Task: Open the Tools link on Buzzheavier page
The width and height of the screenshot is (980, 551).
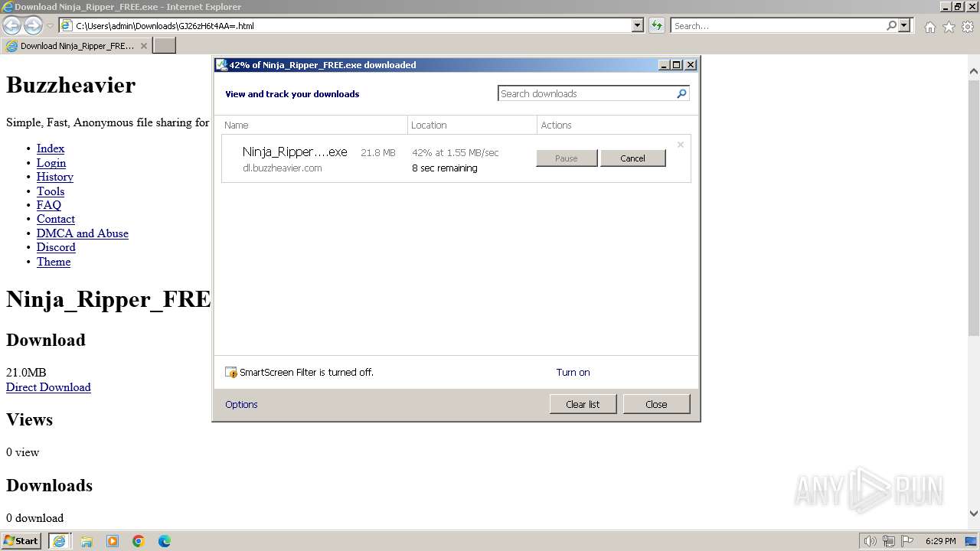Action: tap(51, 191)
